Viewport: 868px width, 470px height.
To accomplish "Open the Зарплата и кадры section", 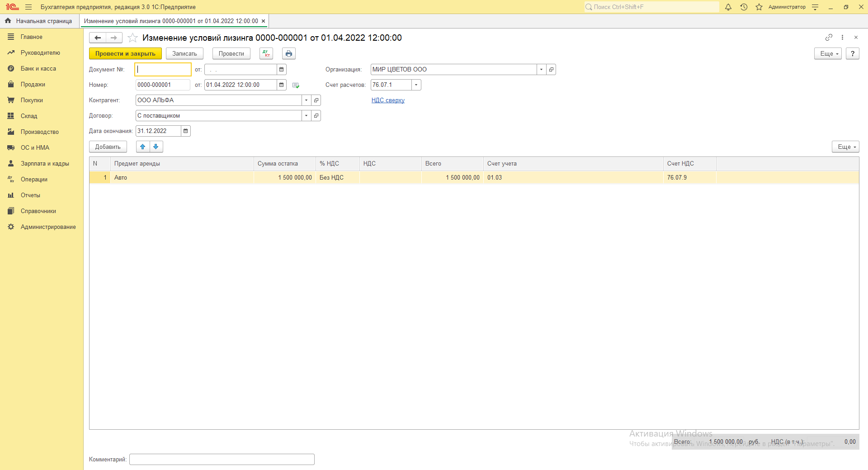I will pos(45,163).
